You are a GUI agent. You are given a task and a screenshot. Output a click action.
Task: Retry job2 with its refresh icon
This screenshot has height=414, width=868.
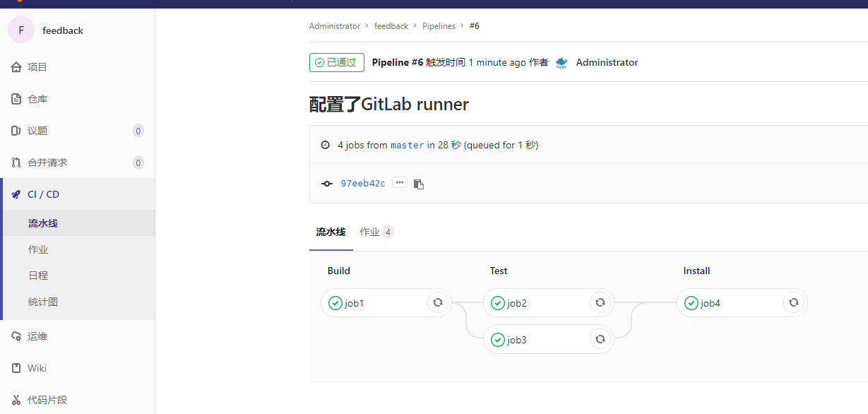coord(600,302)
